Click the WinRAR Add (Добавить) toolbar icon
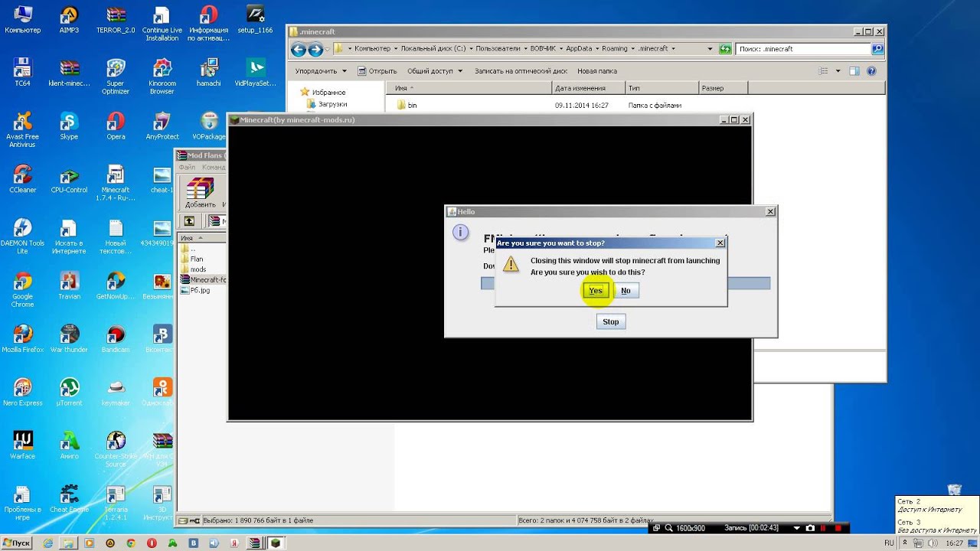 200,193
